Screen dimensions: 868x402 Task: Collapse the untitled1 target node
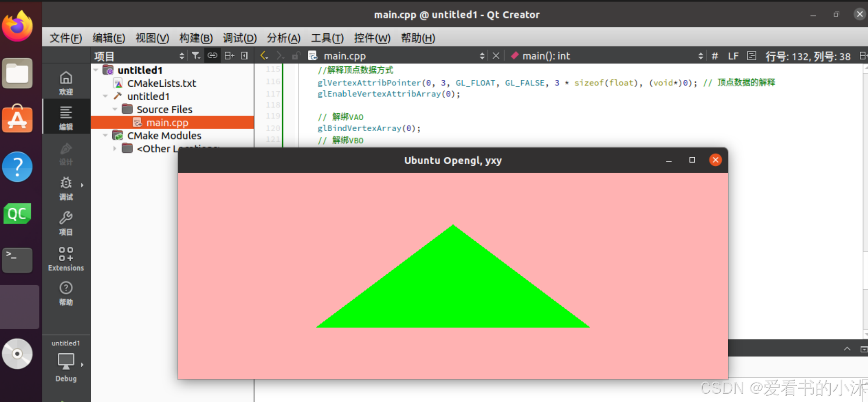point(106,96)
